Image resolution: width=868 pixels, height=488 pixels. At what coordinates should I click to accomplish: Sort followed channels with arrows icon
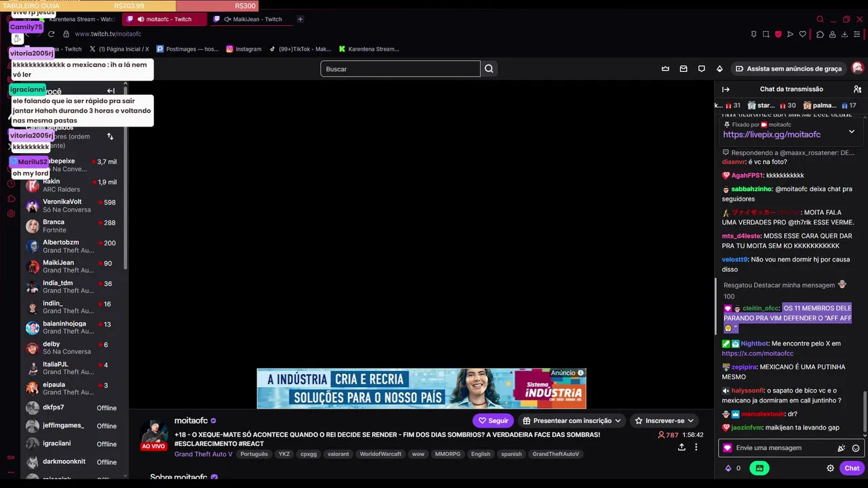[x=111, y=136]
